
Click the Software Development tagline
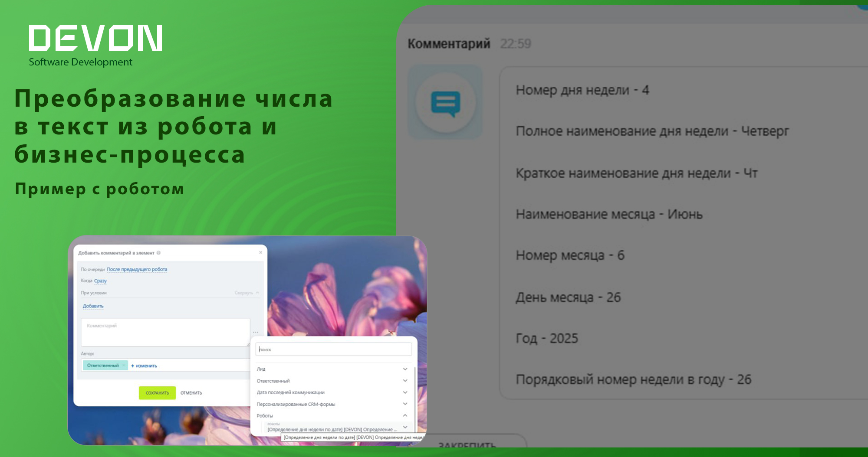(80, 62)
